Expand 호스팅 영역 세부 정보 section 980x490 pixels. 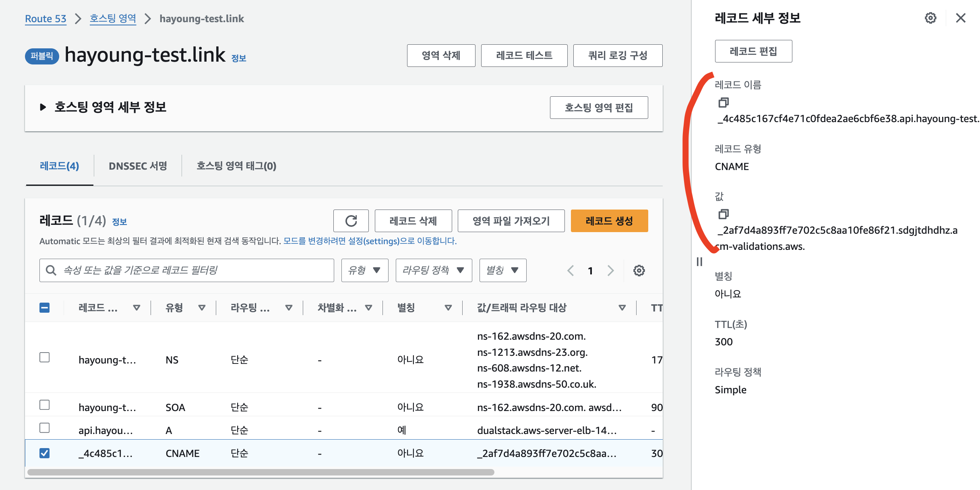pyautogui.click(x=43, y=107)
